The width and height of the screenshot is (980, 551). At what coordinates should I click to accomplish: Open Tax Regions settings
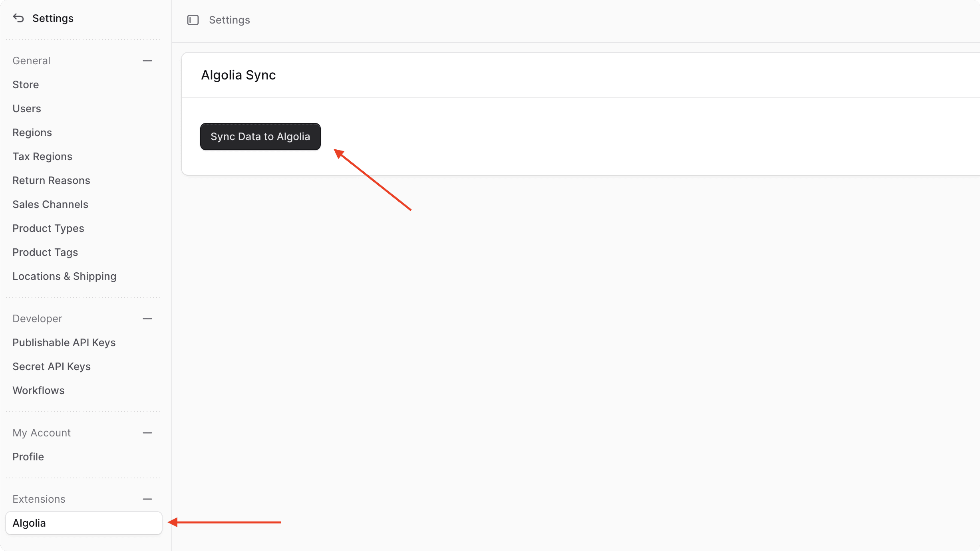[42, 156]
